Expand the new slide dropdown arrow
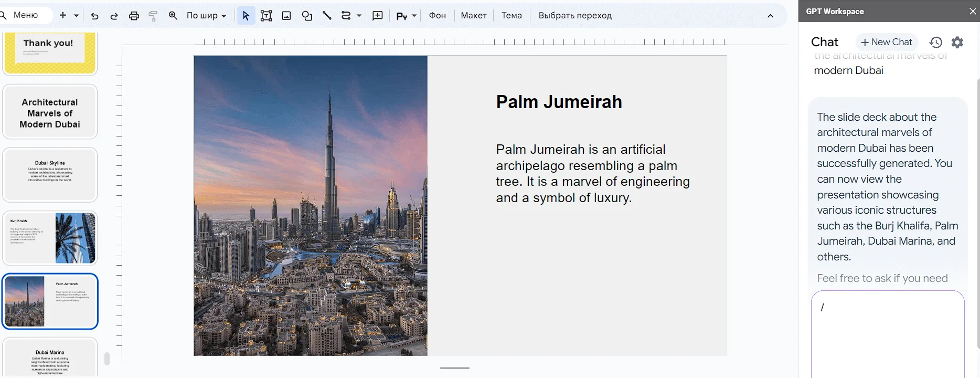Image resolution: width=980 pixels, height=378 pixels. pyautogui.click(x=76, y=16)
